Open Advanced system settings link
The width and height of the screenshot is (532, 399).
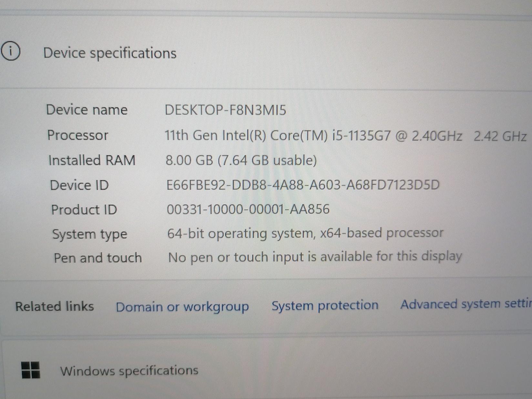[x=466, y=304]
